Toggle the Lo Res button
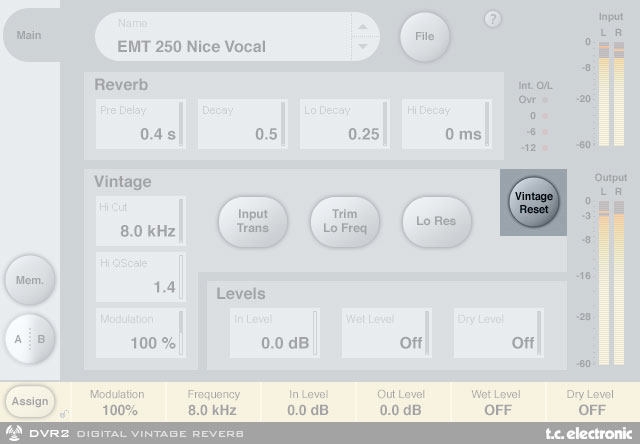640x444 pixels. (435, 220)
